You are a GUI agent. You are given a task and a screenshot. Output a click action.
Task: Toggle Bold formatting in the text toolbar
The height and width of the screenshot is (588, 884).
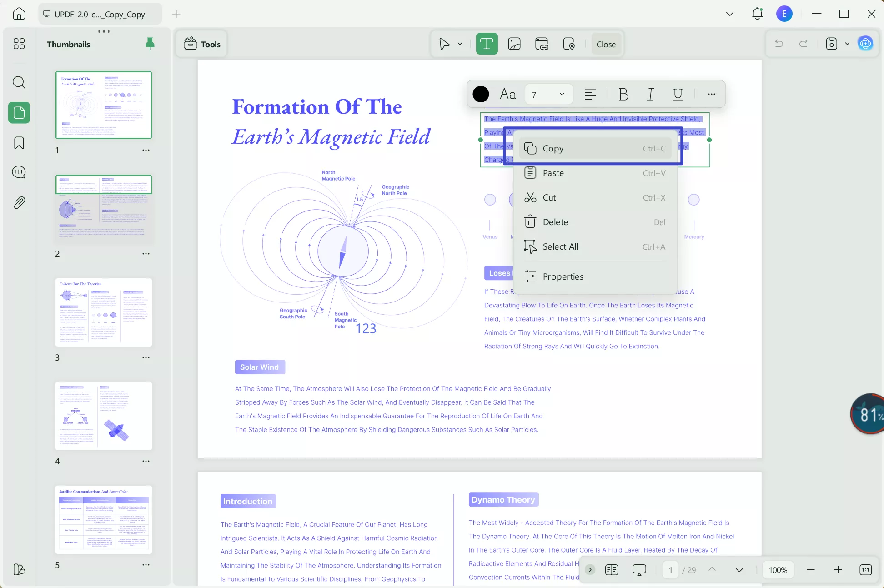click(x=623, y=94)
